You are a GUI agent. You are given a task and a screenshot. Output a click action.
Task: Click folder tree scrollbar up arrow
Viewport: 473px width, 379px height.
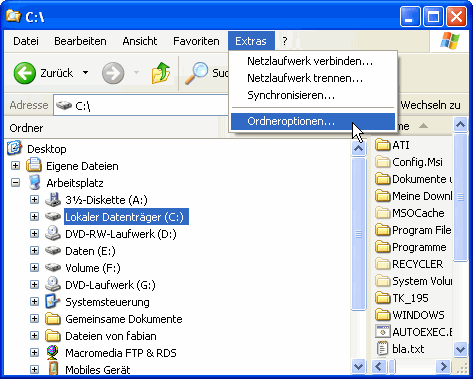pos(358,148)
